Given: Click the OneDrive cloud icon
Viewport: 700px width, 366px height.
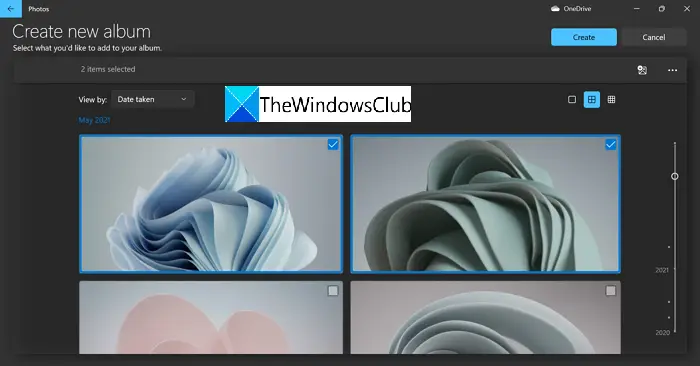Looking at the screenshot, I should (555, 8).
